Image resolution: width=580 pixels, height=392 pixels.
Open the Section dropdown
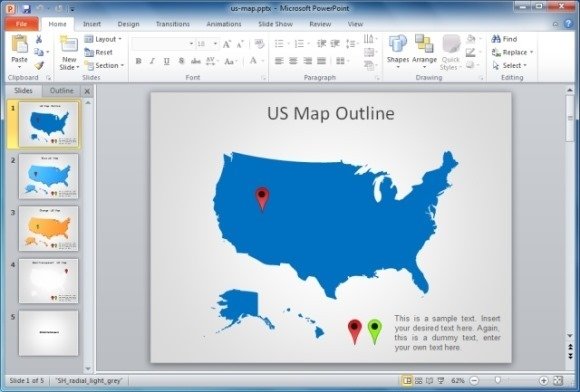(x=104, y=65)
